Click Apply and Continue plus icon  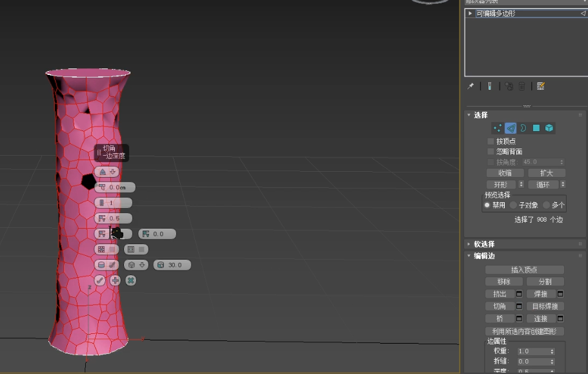tap(115, 280)
